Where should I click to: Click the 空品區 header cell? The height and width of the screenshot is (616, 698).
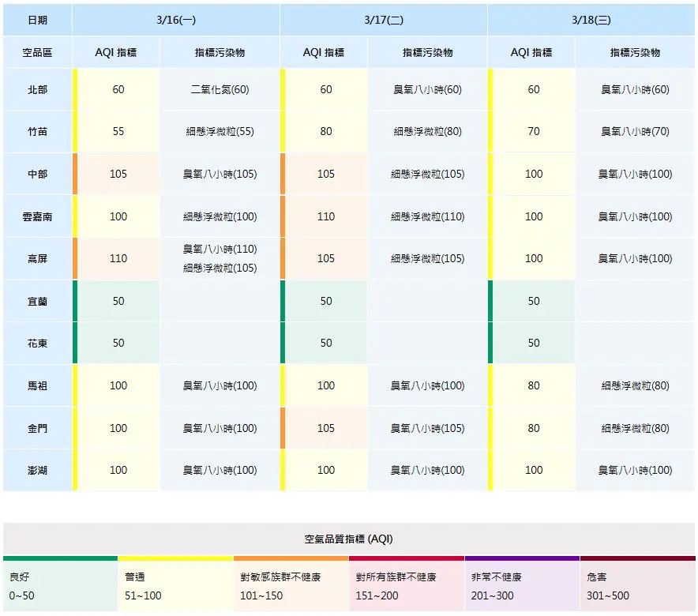(36, 52)
